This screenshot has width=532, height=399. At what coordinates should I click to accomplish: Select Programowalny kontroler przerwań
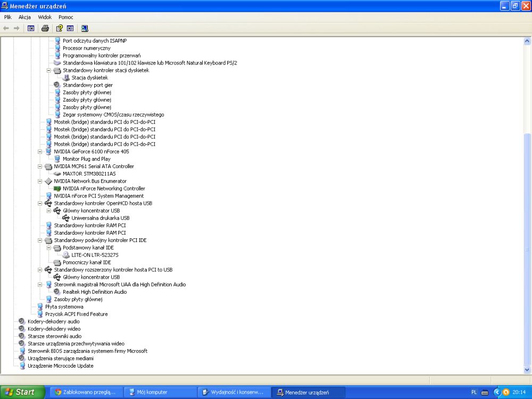102,56
